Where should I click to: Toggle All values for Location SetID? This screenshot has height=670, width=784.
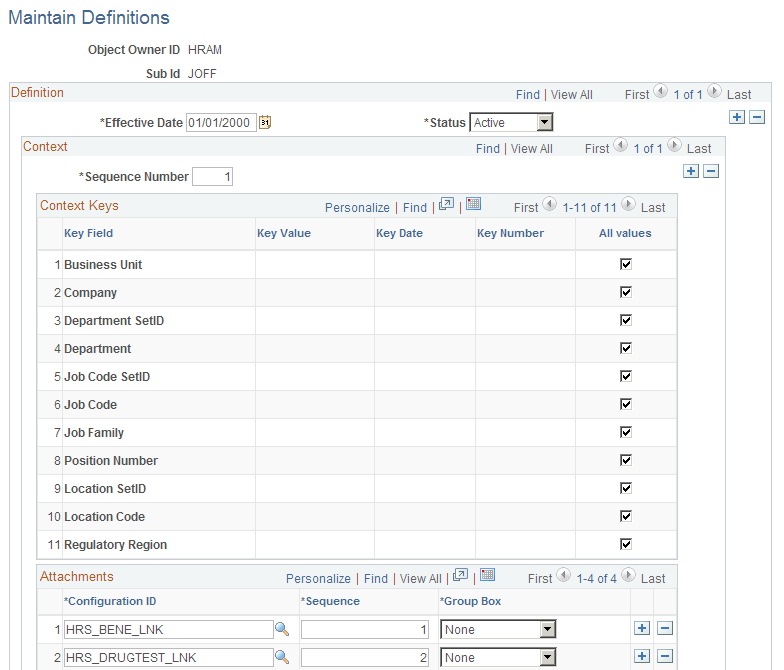[626, 488]
